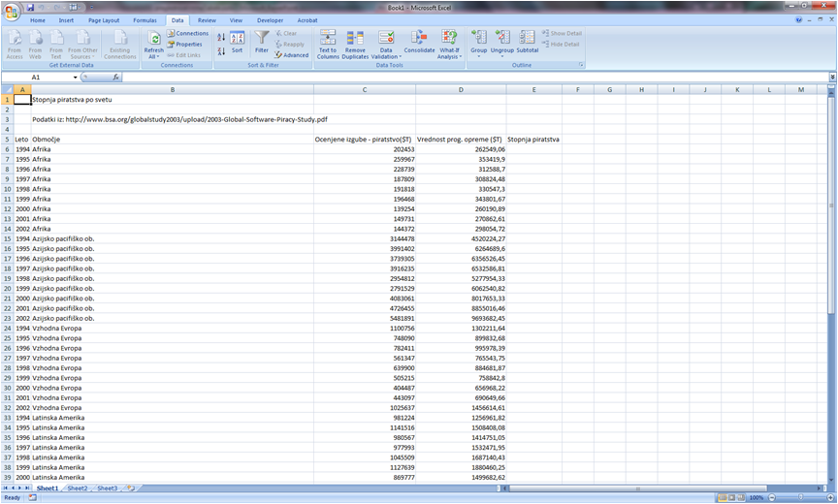Insert Subtotal

527,43
